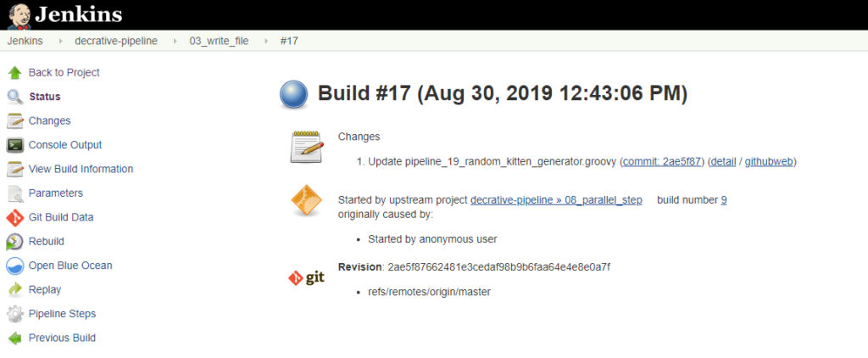The height and width of the screenshot is (358, 868).
Task: Open the Parameters sidebar item
Action: (56, 193)
